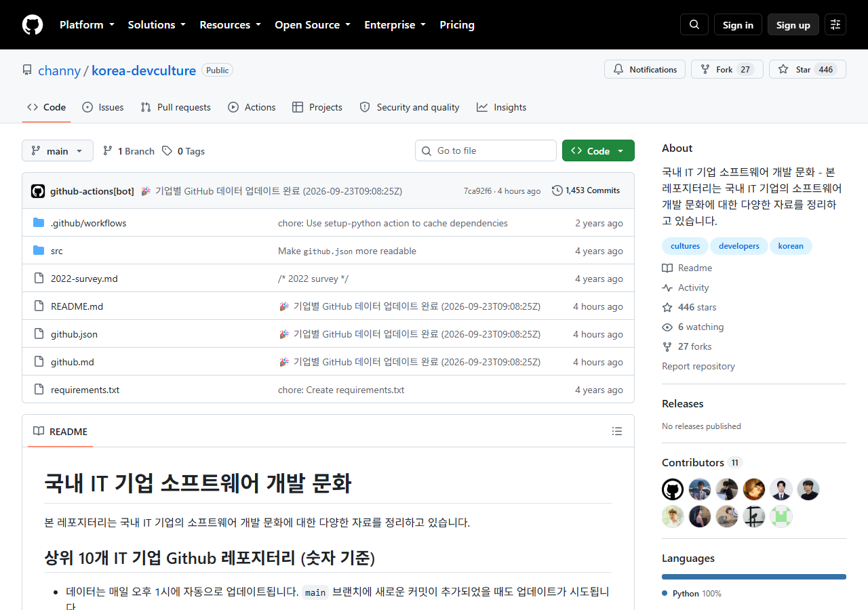
Task: Switch to the Actions tab
Action: (252, 107)
